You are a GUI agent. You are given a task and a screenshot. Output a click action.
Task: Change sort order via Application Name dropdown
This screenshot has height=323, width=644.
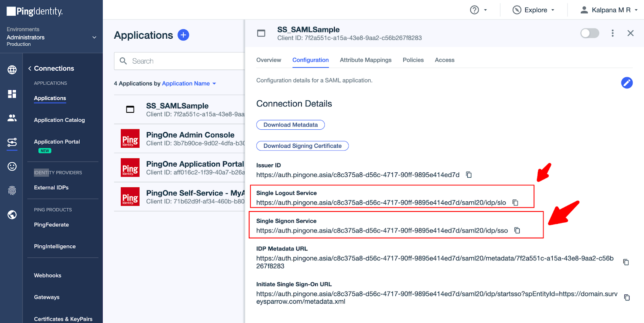click(x=189, y=83)
